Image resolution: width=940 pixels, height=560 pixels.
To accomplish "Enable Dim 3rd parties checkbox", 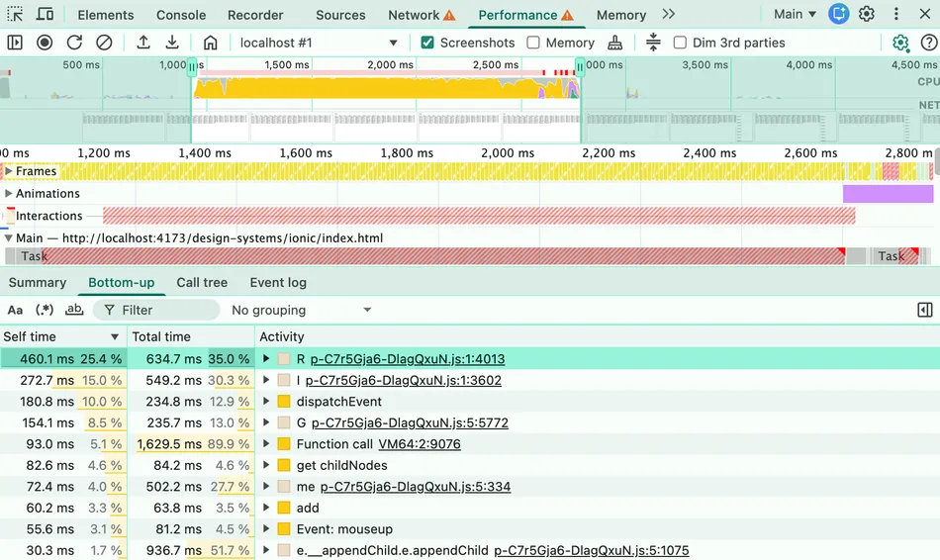I will pos(680,43).
